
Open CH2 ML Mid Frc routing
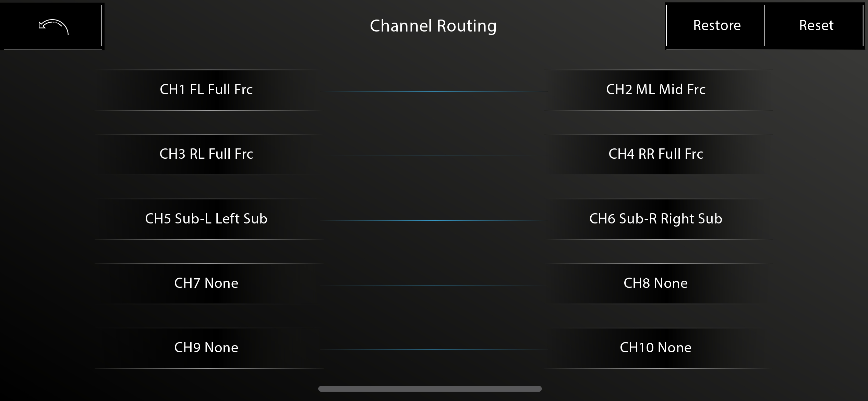click(x=655, y=90)
